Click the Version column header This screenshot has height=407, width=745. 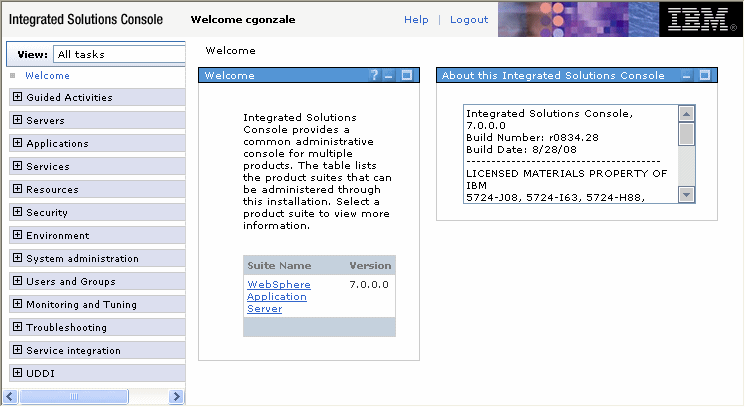[370, 265]
